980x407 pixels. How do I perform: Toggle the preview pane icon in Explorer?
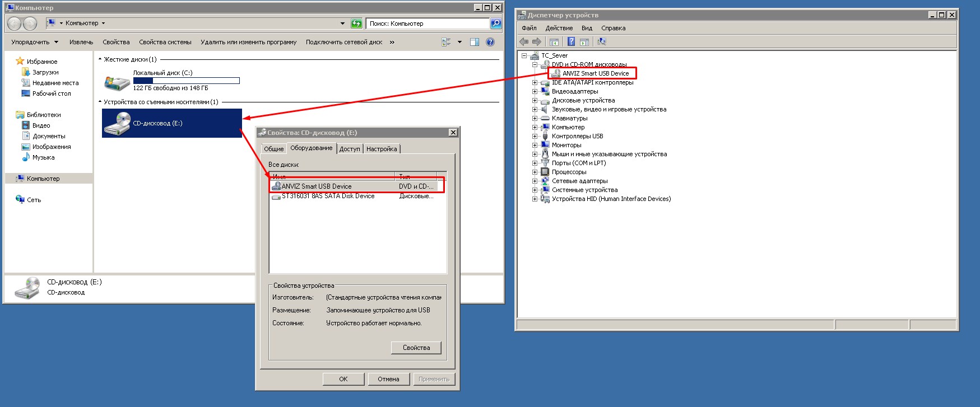tap(475, 42)
